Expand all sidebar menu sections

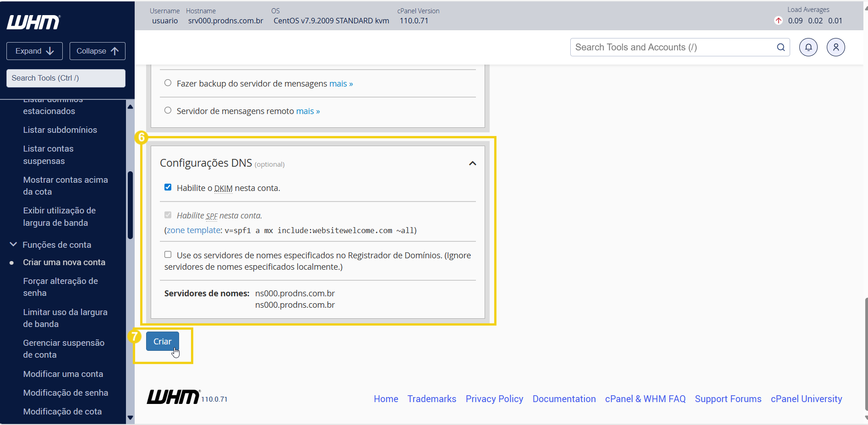(x=35, y=51)
